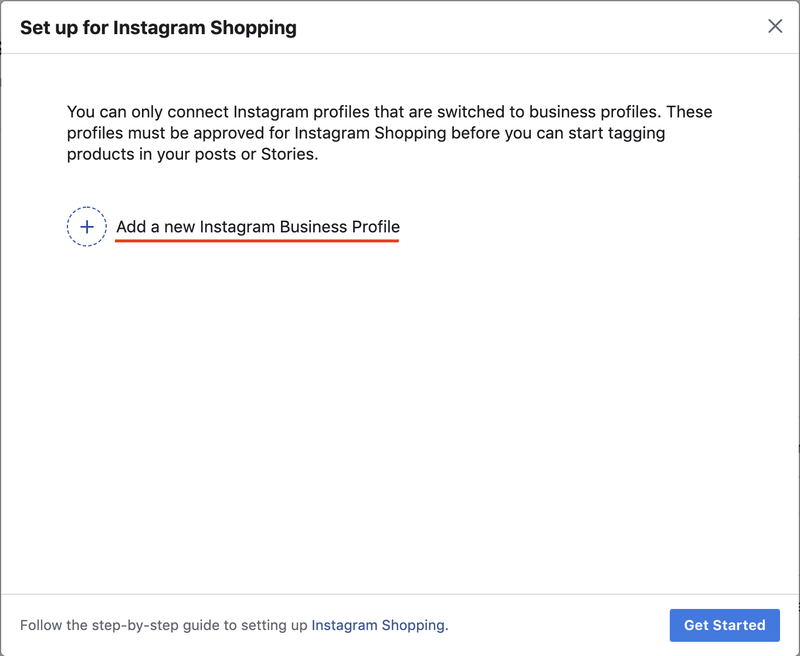This screenshot has height=656, width=800.
Task: Click Get Started in the dialog footer
Action: [724, 625]
